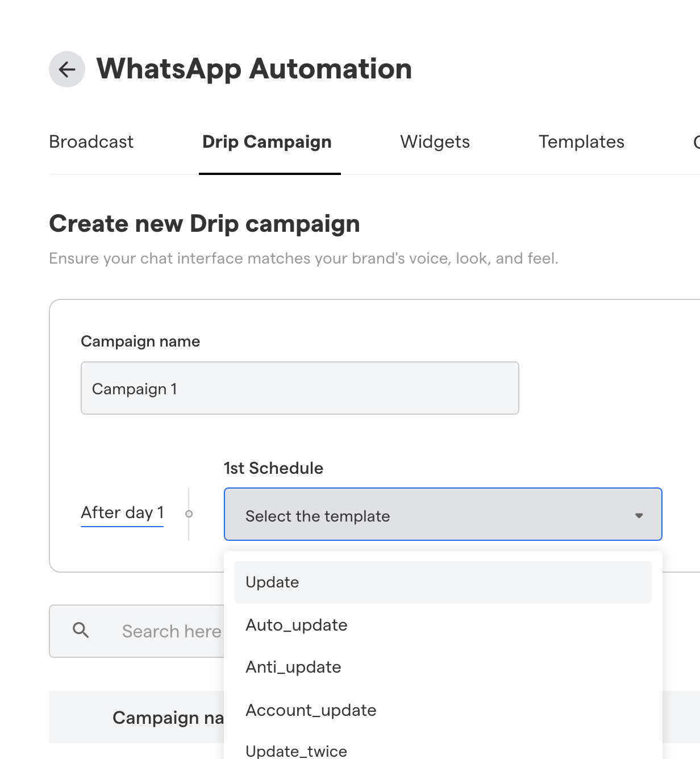This screenshot has width=700, height=759.
Task: Open the Drip Campaign tab
Action: tap(267, 142)
